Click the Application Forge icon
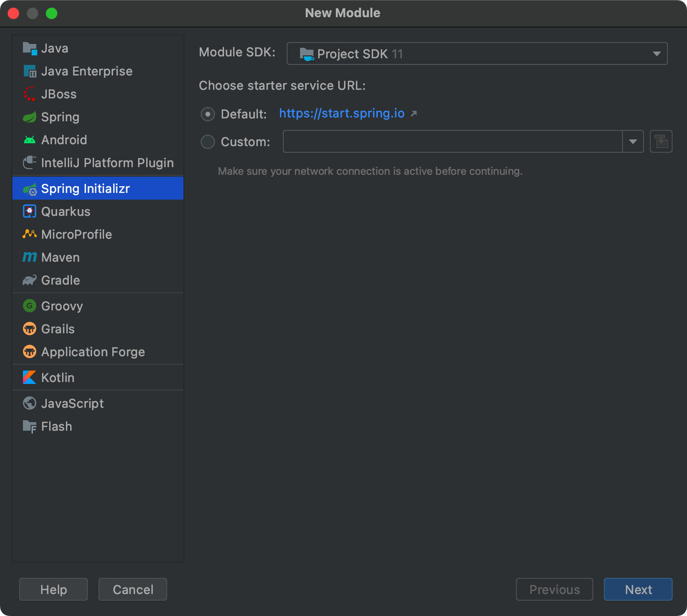The image size is (687, 616). (30, 352)
